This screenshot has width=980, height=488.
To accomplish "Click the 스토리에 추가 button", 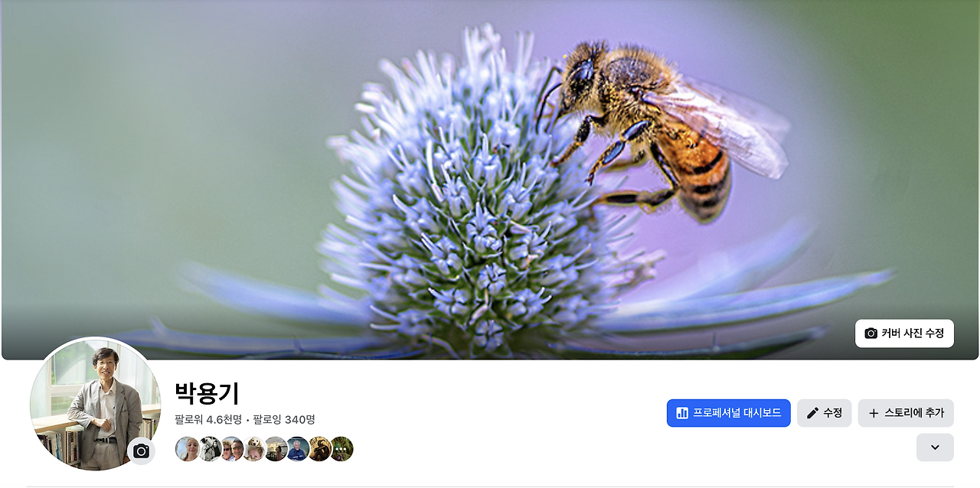I will (x=906, y=413).
